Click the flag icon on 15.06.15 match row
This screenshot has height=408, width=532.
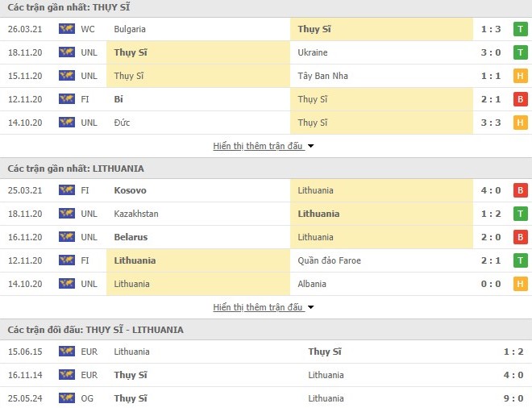click(x=66, y=352)
